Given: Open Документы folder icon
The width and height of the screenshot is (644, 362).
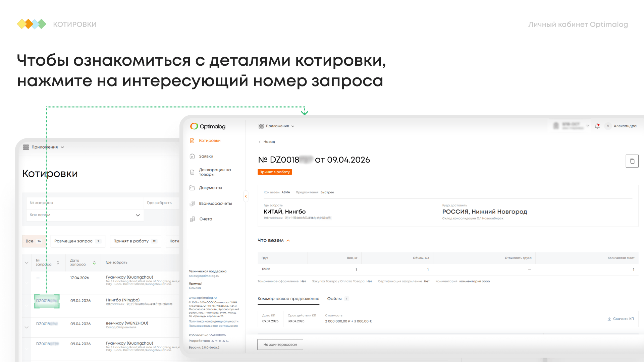Looking at the screenshot, I should click(x=192, y=188).
